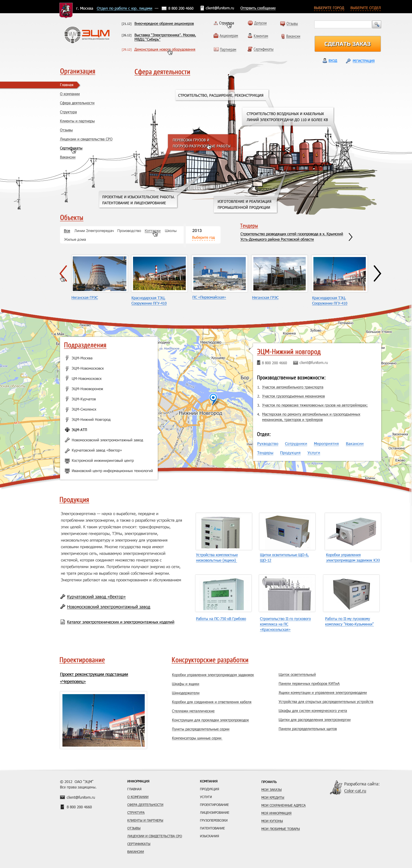Click the search magnifier icon button
Screen dimensions: 412x868
pos(377,24)
